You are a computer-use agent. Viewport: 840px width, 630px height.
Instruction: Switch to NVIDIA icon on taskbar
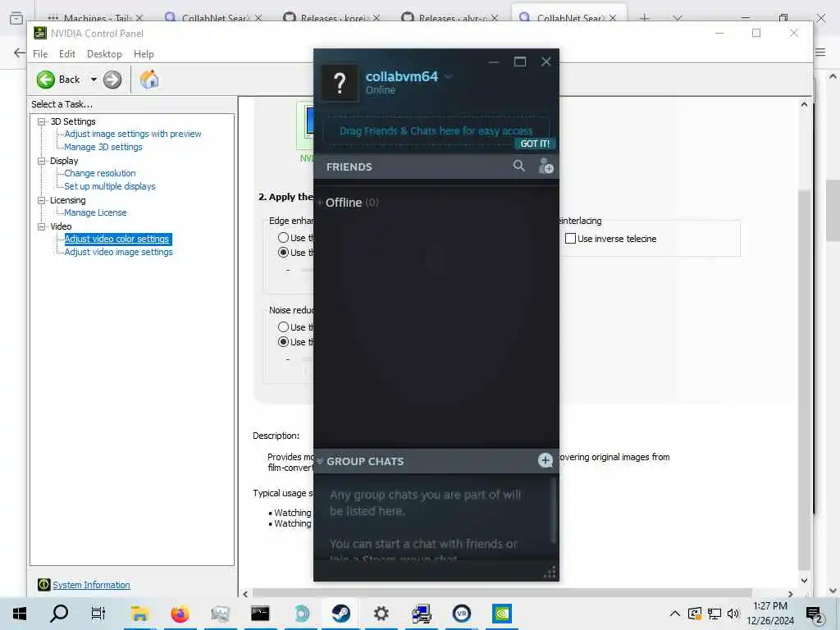[x=502, y=614]
